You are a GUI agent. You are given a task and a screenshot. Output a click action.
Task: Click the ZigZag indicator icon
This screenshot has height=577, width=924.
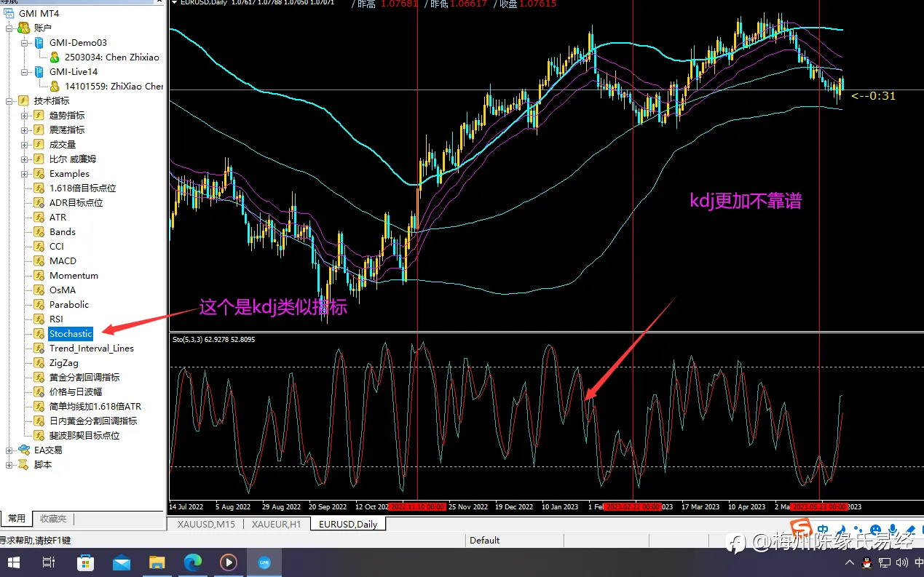[x=39, y=362]
